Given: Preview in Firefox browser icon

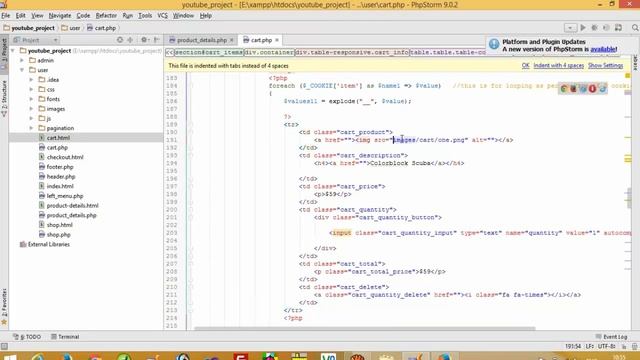Looking at the screenshot, I should [x=573, y=89].
